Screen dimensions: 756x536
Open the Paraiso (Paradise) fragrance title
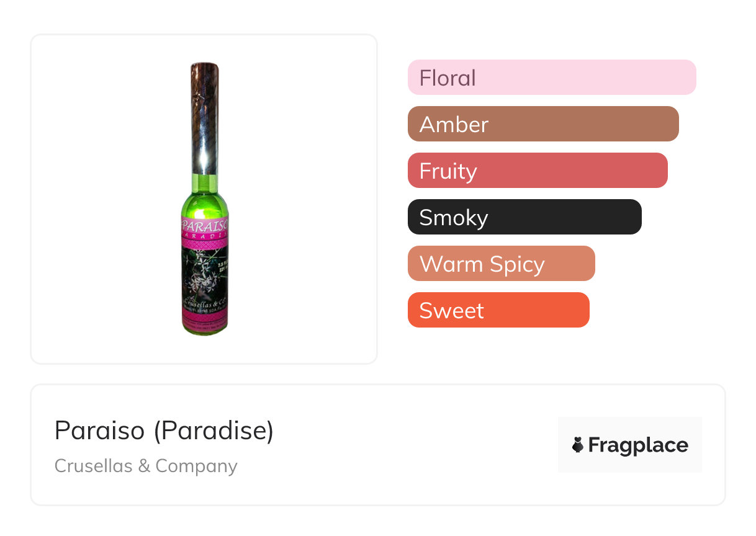click(x=164, y=430)
